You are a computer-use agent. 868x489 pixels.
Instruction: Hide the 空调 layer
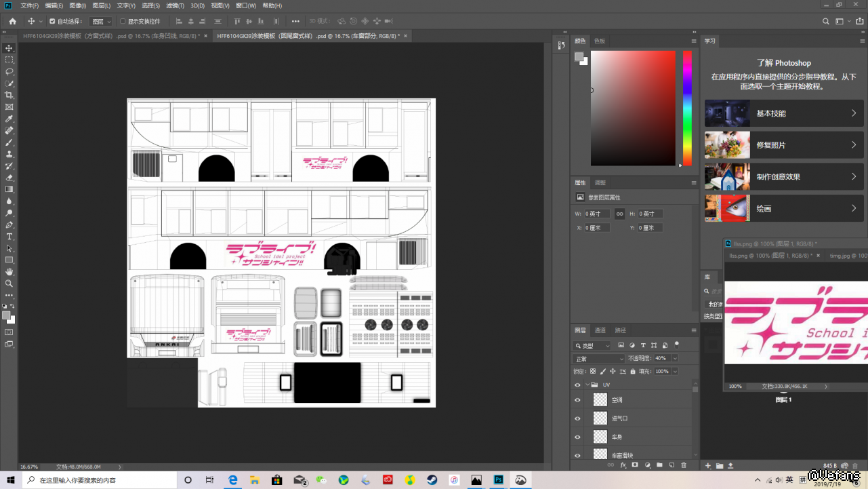click(577, 400)
